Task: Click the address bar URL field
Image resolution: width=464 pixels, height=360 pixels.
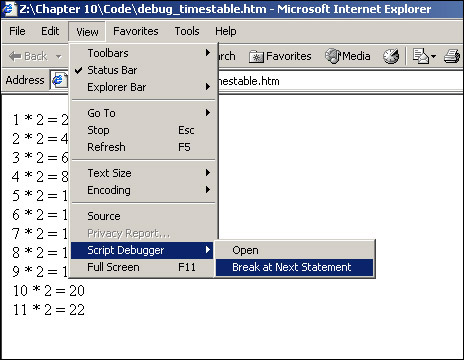Action: pyautogui.click(x=337, y=81)
